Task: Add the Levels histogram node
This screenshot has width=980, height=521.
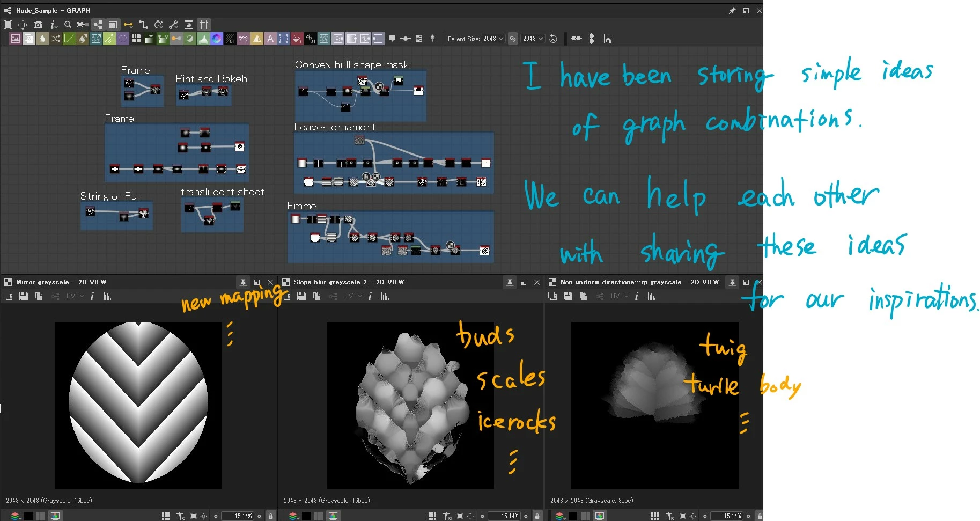Action: tap(203, 39)
